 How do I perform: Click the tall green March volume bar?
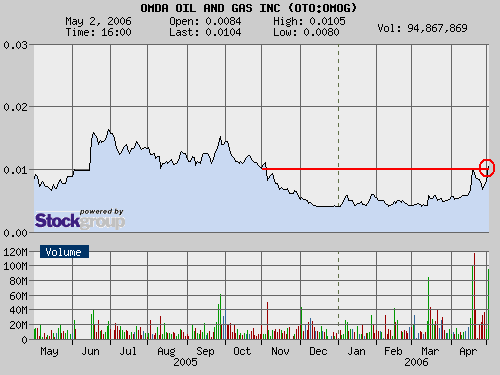429,308
